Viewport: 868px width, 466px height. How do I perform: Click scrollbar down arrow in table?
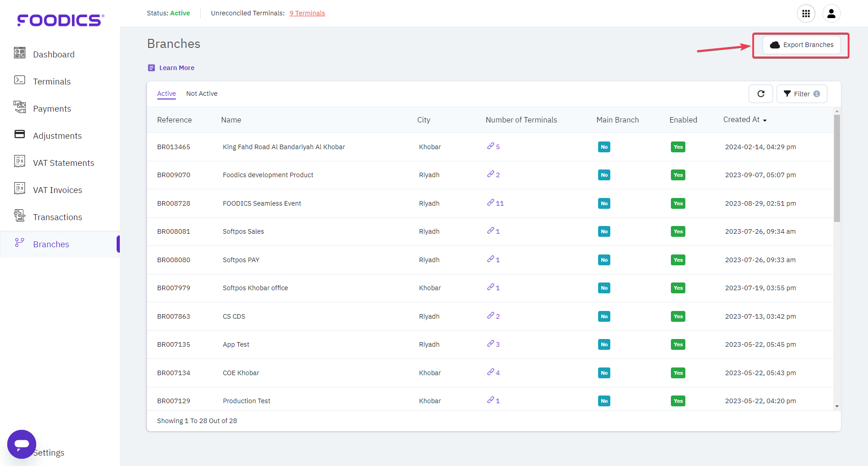coord(837,406)
